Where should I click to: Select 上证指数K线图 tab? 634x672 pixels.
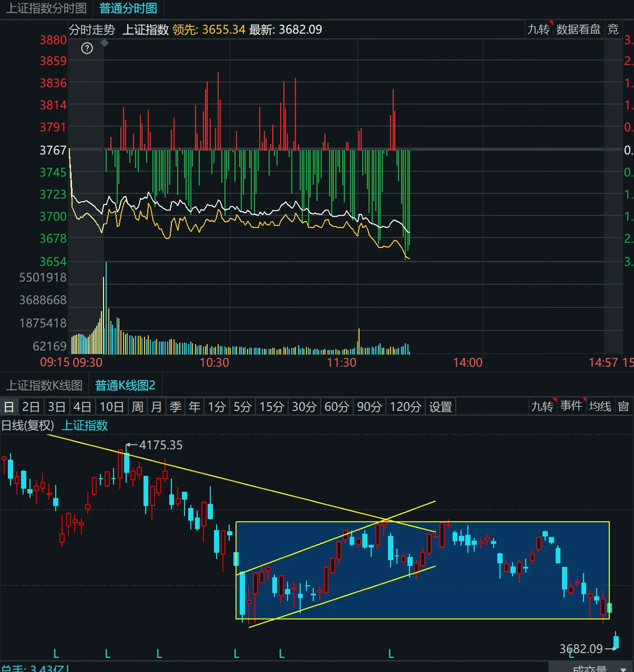click(x=44, y=385)
